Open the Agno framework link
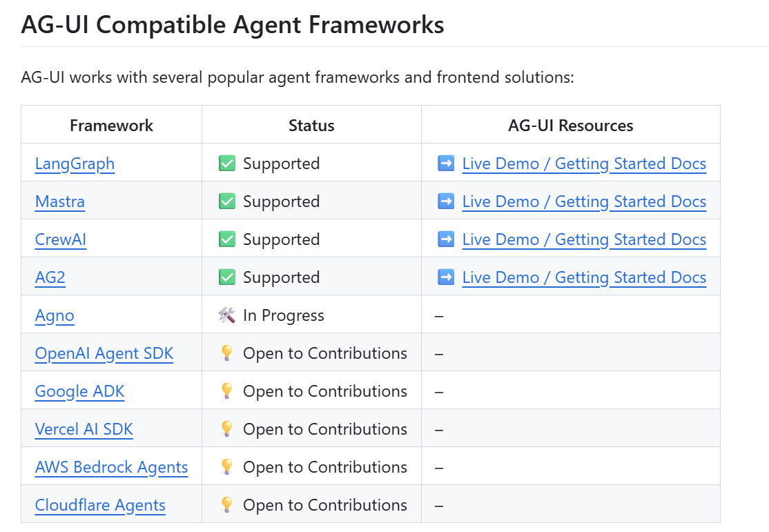 pyautogui.click(x=55, y=315)
